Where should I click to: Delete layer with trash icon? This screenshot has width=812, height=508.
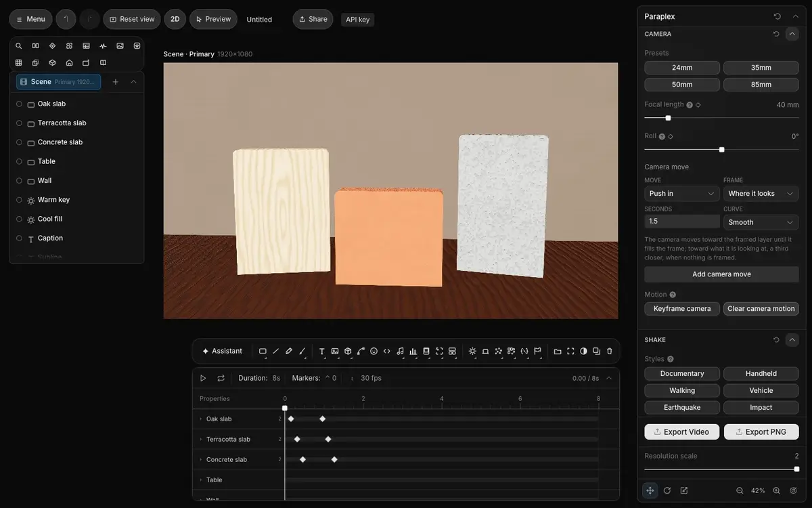point(609,351)
